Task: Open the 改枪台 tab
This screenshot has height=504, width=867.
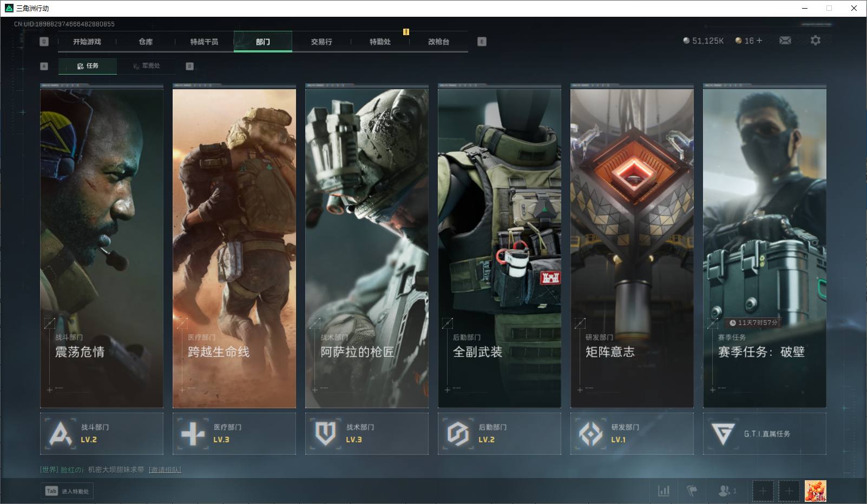Action: pos(438,42)
